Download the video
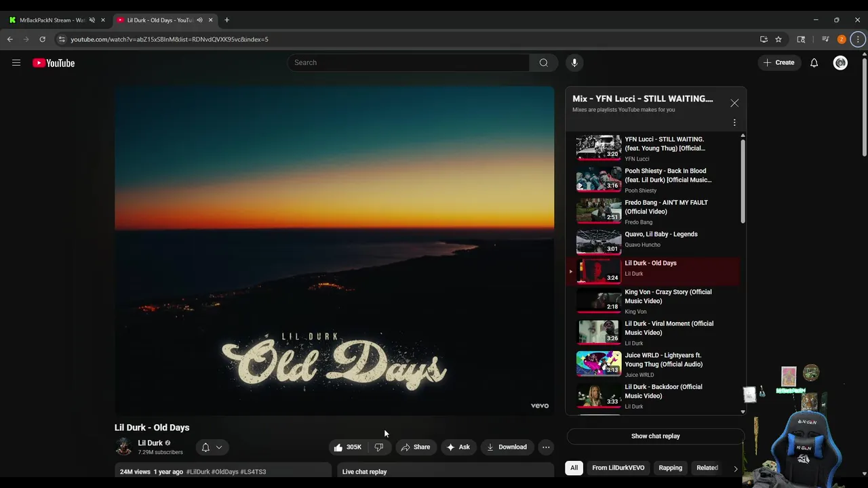 (x=507, y=447)
